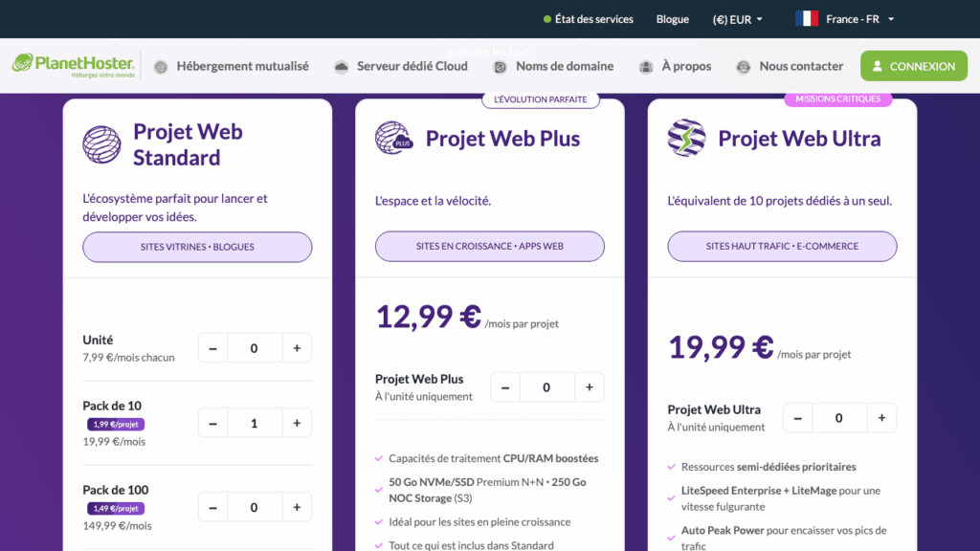
Task: Click the Projet Web Plus quantity field
Action: pos(546,387)
